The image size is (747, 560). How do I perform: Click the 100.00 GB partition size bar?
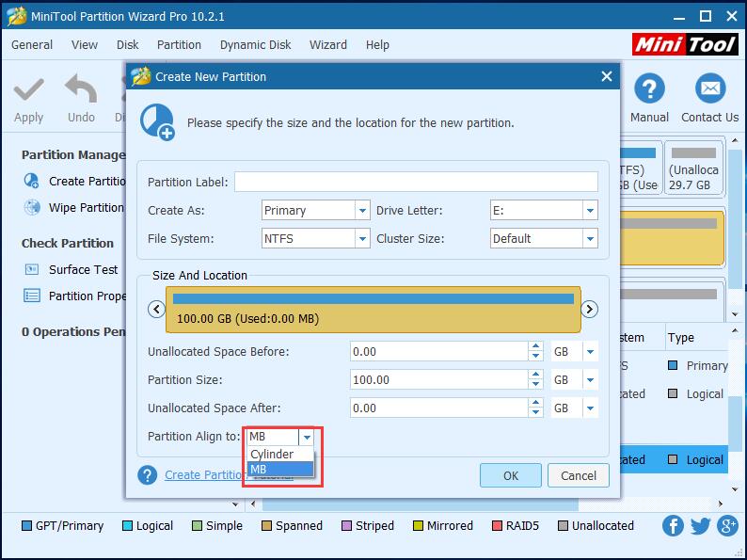pyautogui.click(x=373, y=310)
